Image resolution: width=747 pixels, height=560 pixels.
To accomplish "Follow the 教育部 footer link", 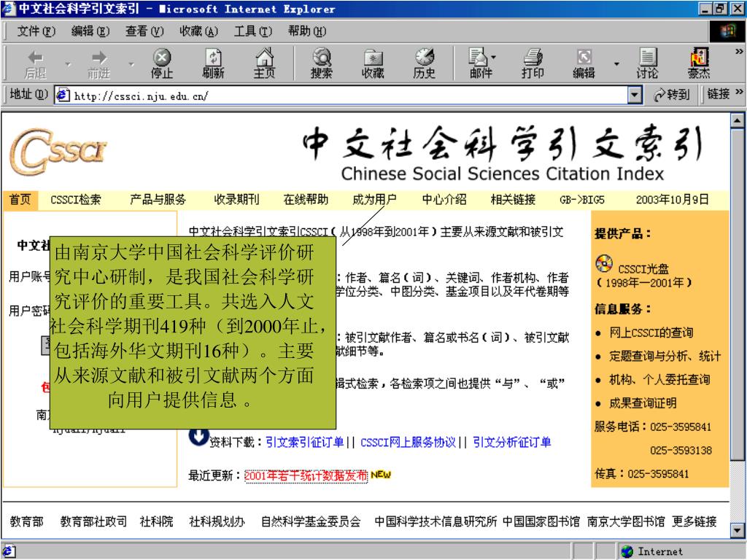I will coord(27,522).
